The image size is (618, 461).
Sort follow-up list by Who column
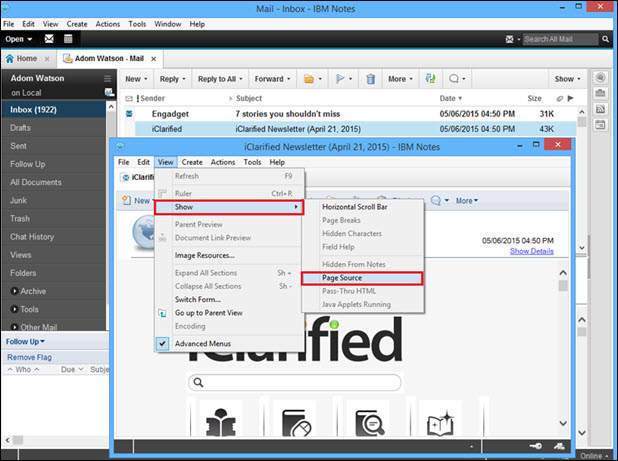pyautogui.click(x=23, y=369)
